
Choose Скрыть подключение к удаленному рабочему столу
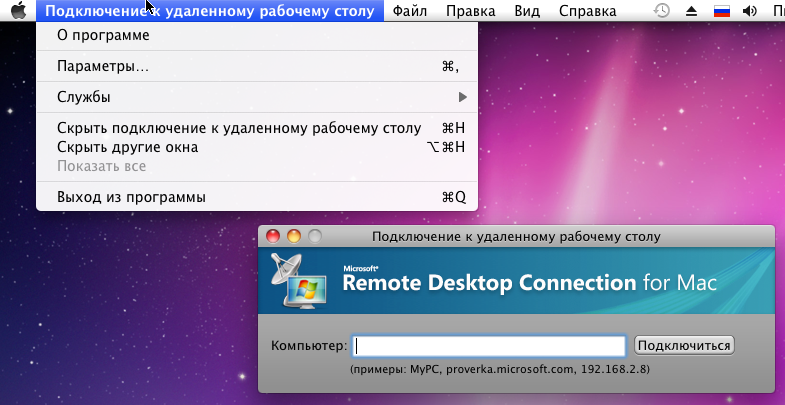[257, 128]
